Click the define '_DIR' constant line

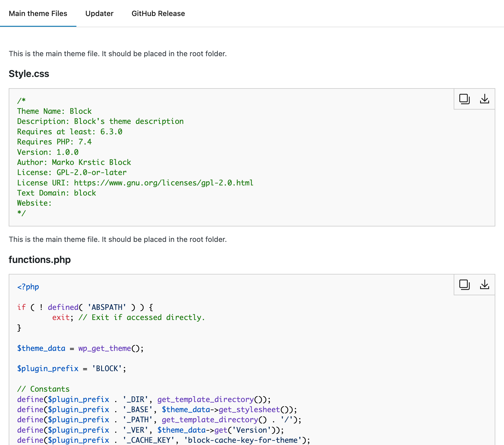click(x=144, y=399)
